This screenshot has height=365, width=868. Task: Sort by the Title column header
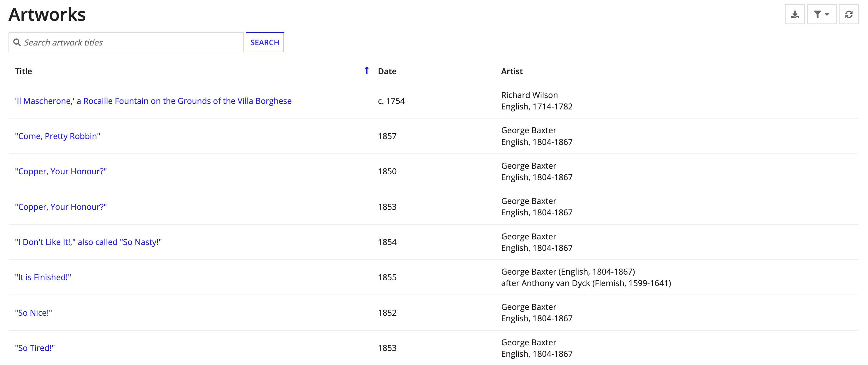coord(23,71)
